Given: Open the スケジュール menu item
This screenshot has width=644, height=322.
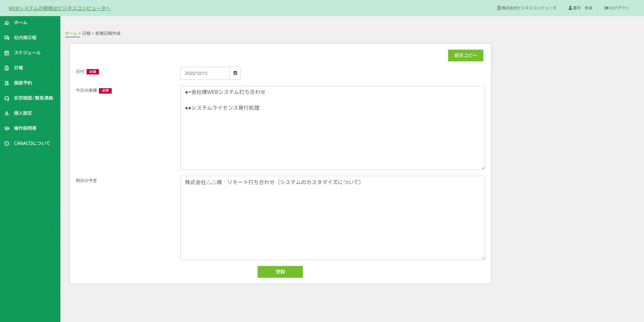Looking at the screenshot, I should point(27,53).
